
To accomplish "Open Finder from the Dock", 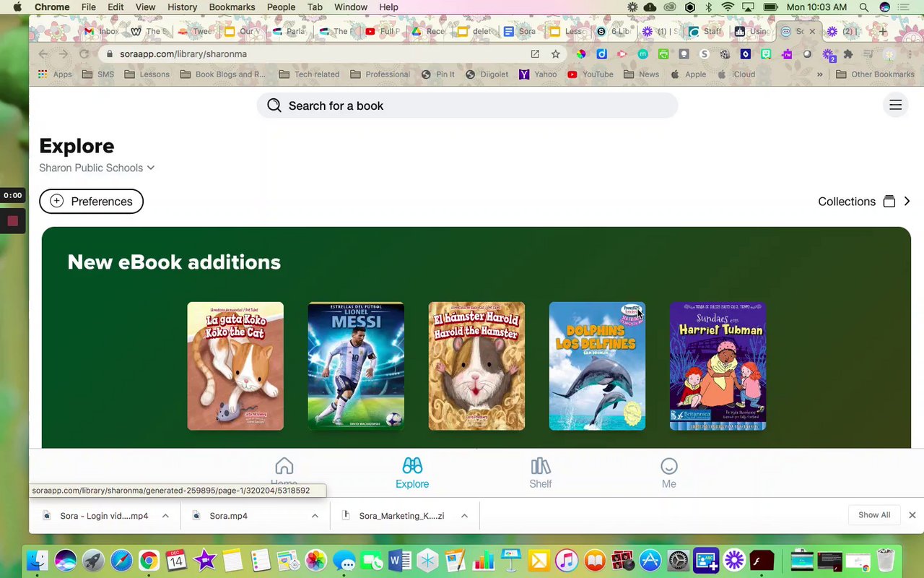I will [38, 560].
